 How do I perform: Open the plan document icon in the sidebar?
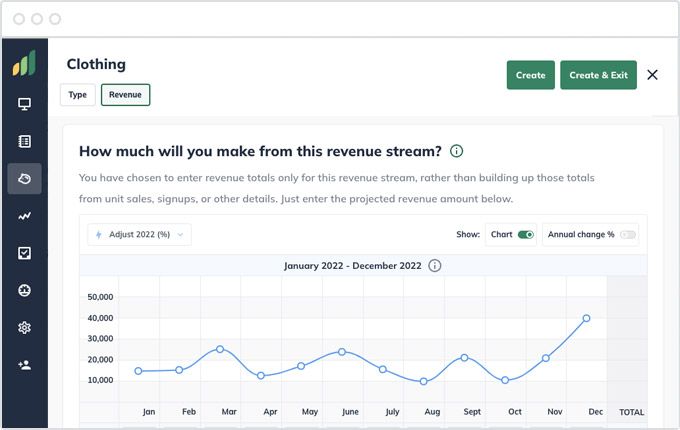[x=24, y=142]
